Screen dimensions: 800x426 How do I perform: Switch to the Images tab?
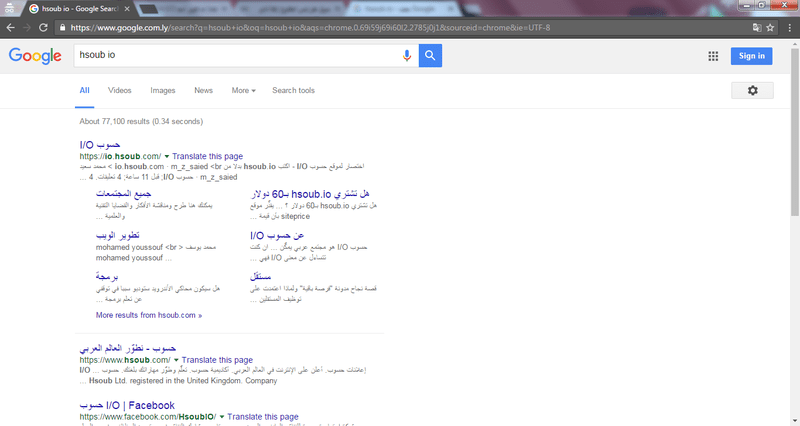(163, 90)
